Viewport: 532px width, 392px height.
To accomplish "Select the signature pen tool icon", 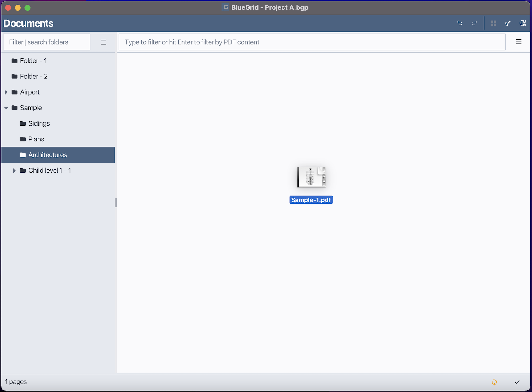I will [508, 23].
